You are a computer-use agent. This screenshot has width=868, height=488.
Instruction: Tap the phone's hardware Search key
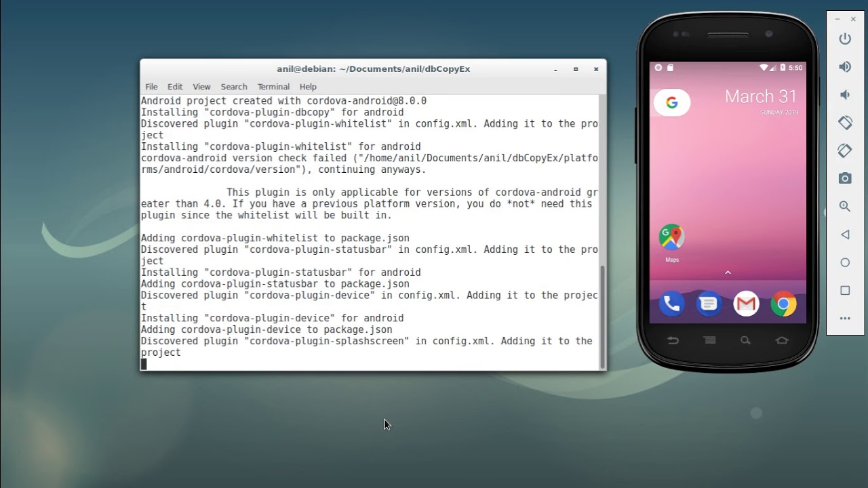pos(745,340)
